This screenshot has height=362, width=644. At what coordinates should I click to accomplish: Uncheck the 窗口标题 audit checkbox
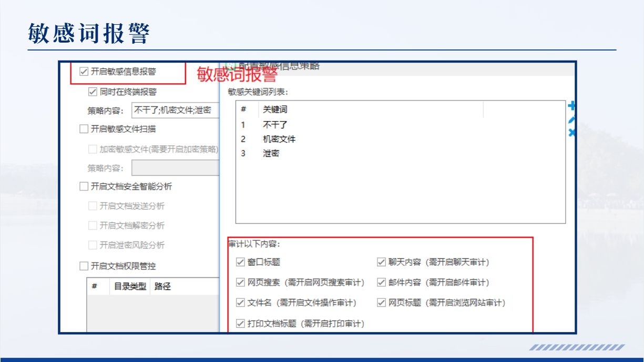(241, 262)
